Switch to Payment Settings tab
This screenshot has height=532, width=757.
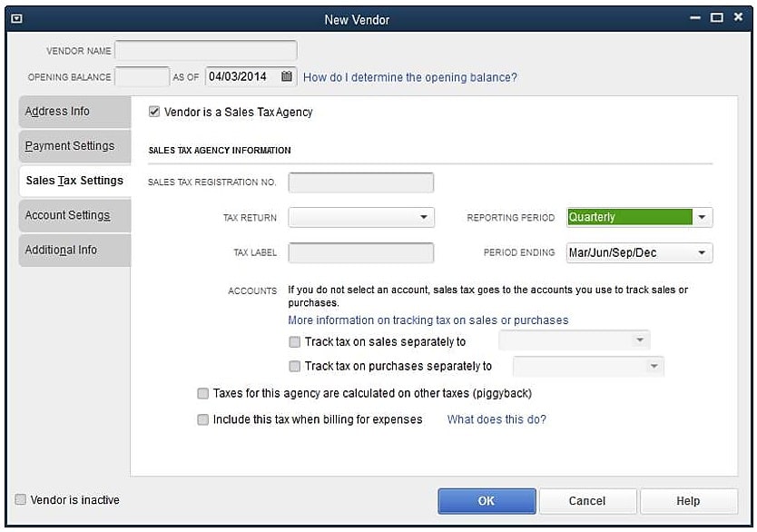click(74, 146)
